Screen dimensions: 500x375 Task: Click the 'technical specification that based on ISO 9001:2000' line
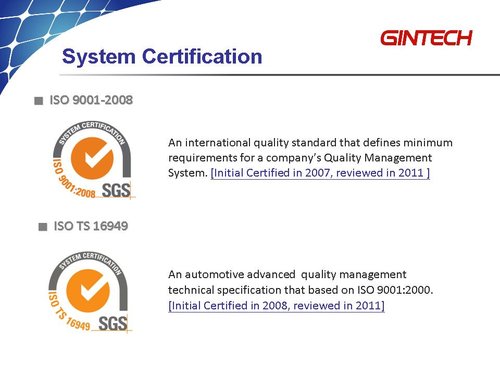click(300, 290)
